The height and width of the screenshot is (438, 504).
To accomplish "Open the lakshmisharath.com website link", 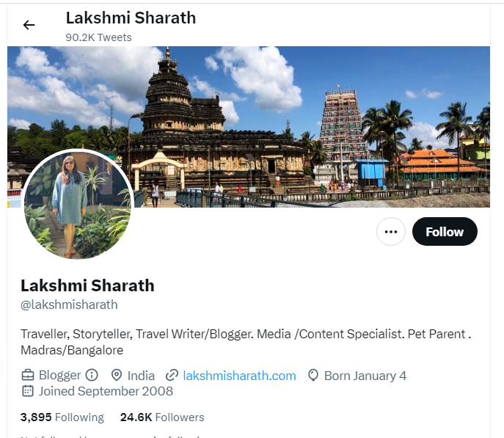I will (239, 376).
